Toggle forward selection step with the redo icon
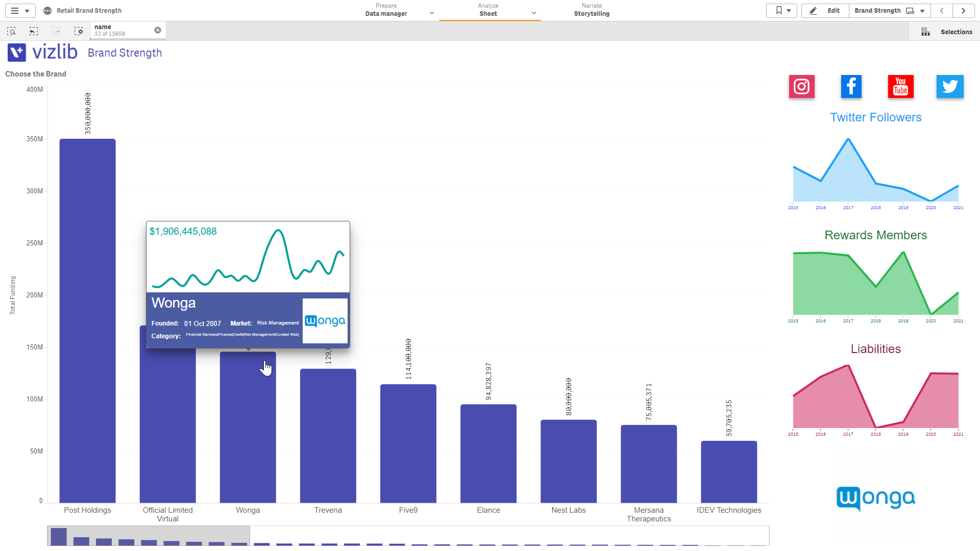This screenshot has width=980, height=551. 56,31
